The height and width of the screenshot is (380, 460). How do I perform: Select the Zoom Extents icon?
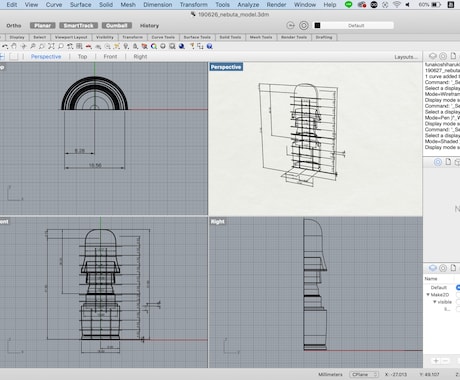pos(51,46)
